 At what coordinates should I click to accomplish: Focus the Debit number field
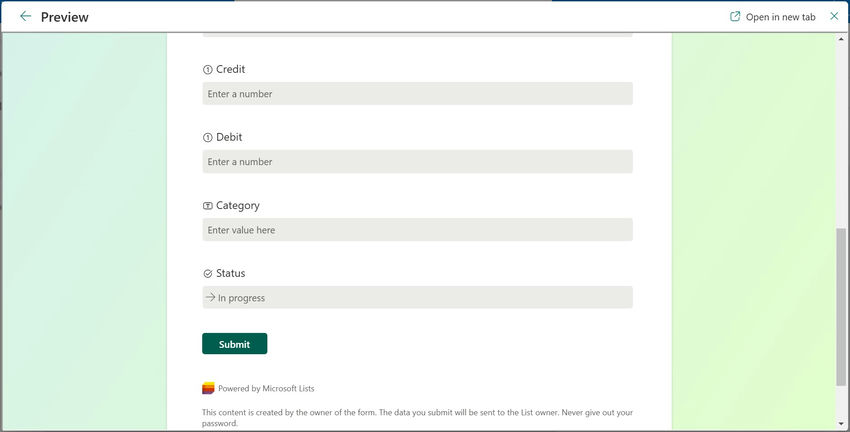coord(417,162)
